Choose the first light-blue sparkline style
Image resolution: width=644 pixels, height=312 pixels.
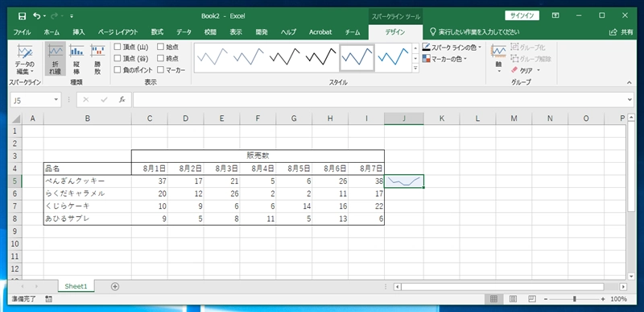click(x=212, y=57)
